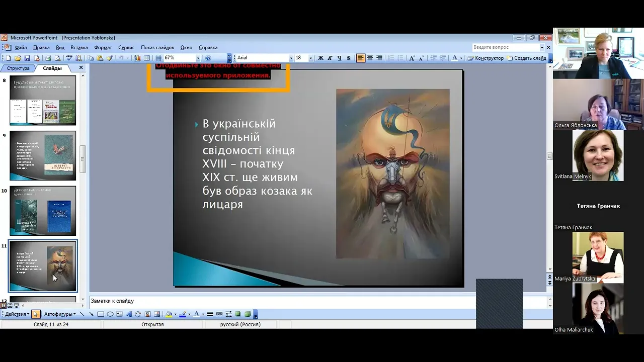Click the 'Введите вопрос' help input field
Image resolution: width=644 pixels, height=362 pixels.
tap(505, 47)
